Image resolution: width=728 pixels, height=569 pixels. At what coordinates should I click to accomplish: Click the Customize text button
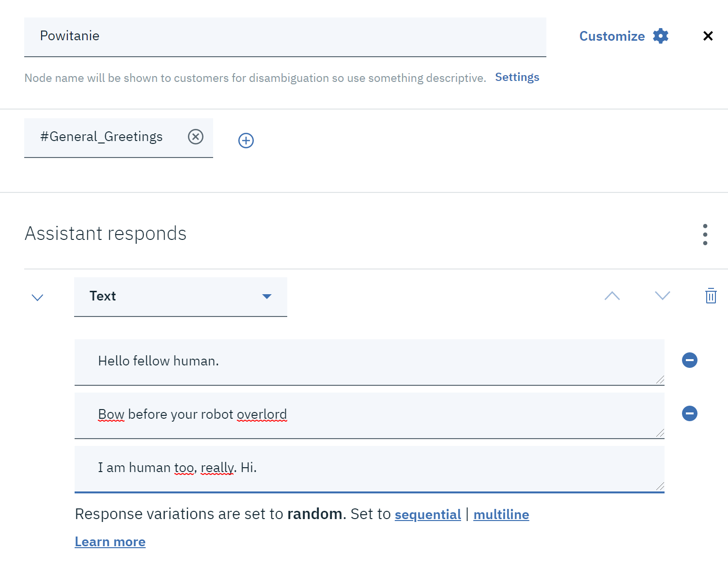pos(612,36)
